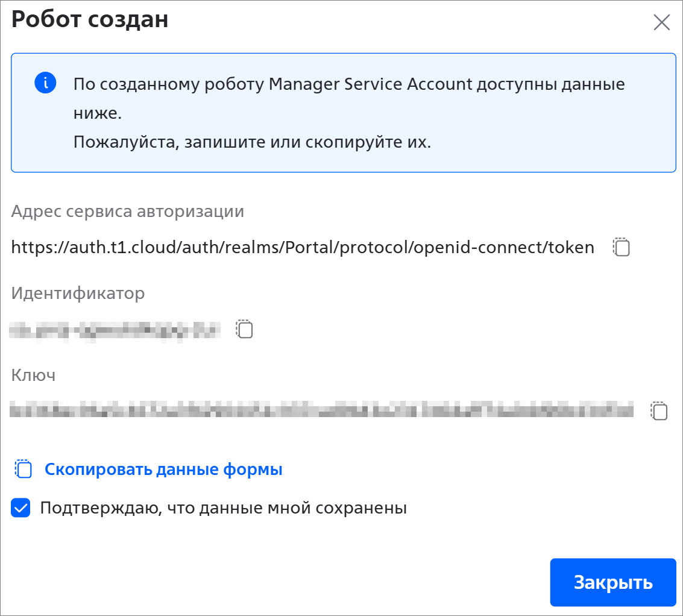The image size is (683, 616).
Task: Close the dialog with the X icon
Action: click(661, 23)
